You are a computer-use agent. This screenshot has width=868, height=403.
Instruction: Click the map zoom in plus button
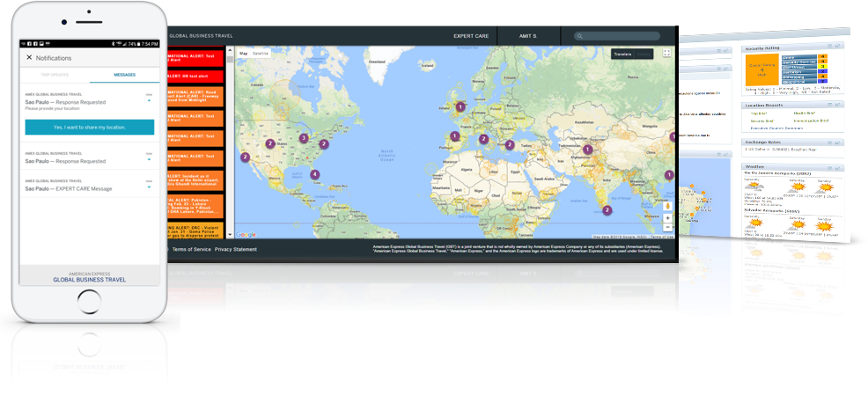(x=667, y=218)
